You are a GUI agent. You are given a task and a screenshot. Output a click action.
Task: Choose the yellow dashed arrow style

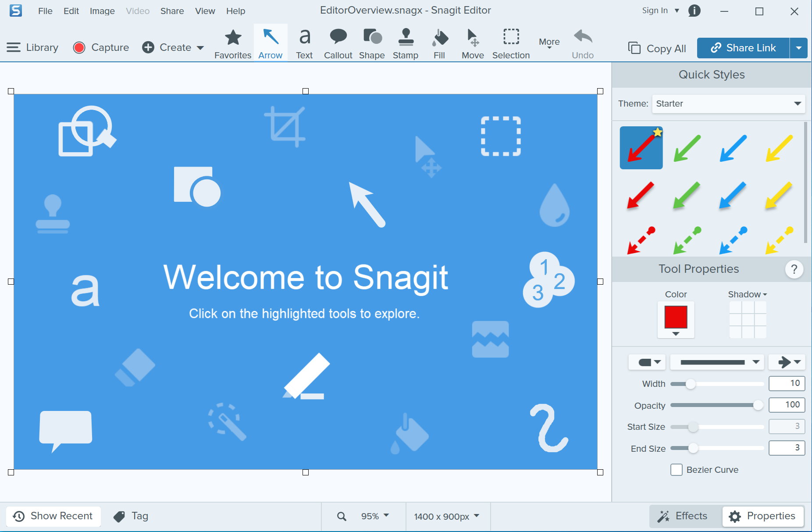(x=779, y=240)
